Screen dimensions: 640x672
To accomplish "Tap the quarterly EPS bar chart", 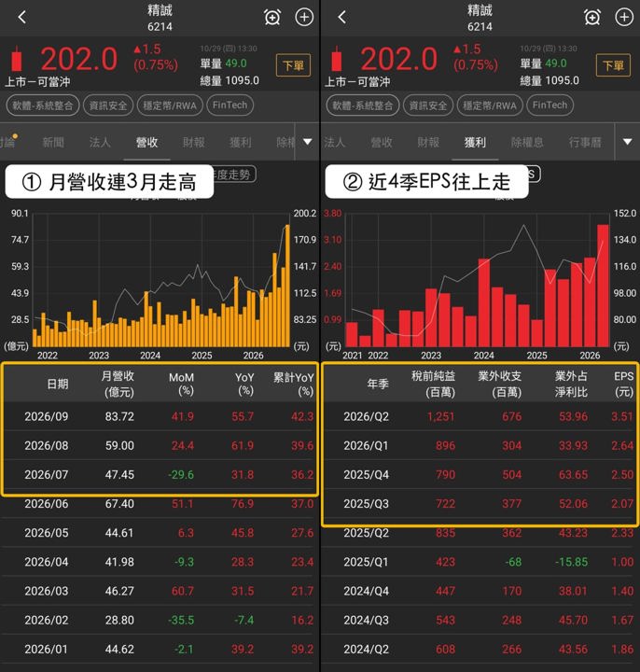I will tap(478, 280).
